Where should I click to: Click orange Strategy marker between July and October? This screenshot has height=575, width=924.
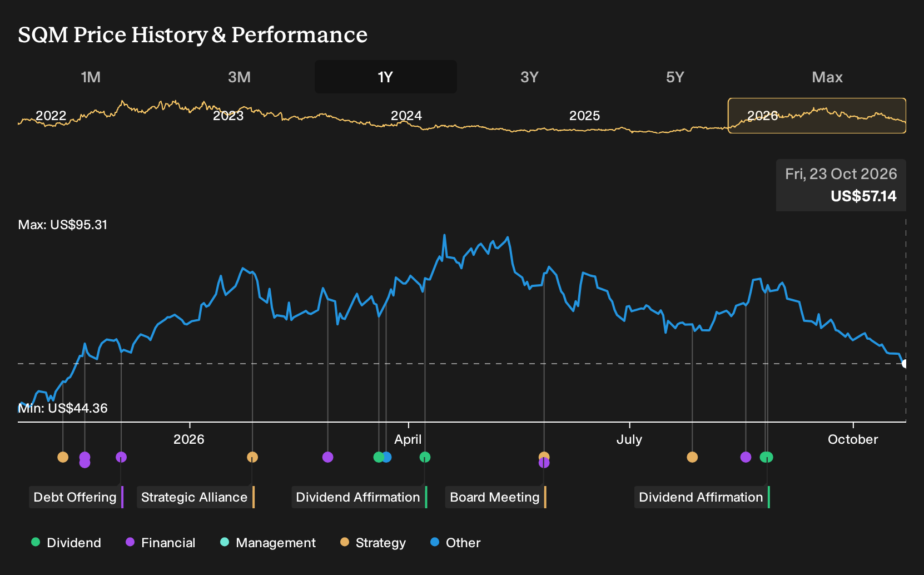click(x=692, y=457)
